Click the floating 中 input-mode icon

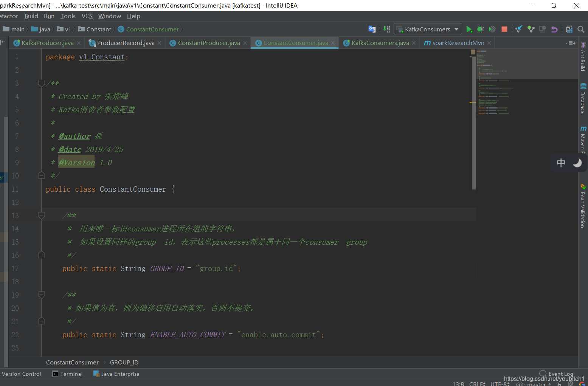tap(561, 163)
